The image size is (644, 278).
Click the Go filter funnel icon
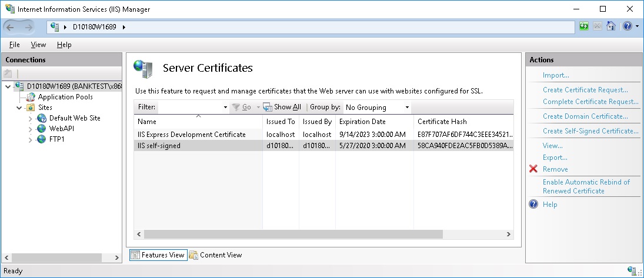pos(236,107)
